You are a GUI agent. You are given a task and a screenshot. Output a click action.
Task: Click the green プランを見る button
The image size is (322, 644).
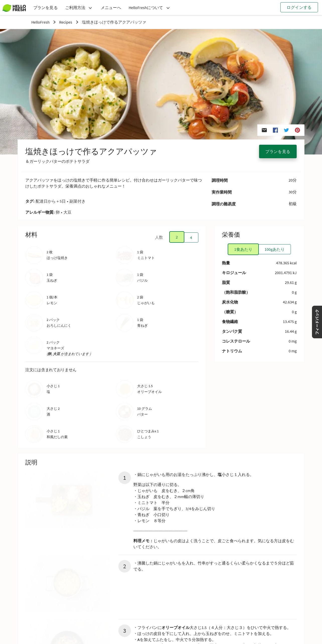(278, 151)
